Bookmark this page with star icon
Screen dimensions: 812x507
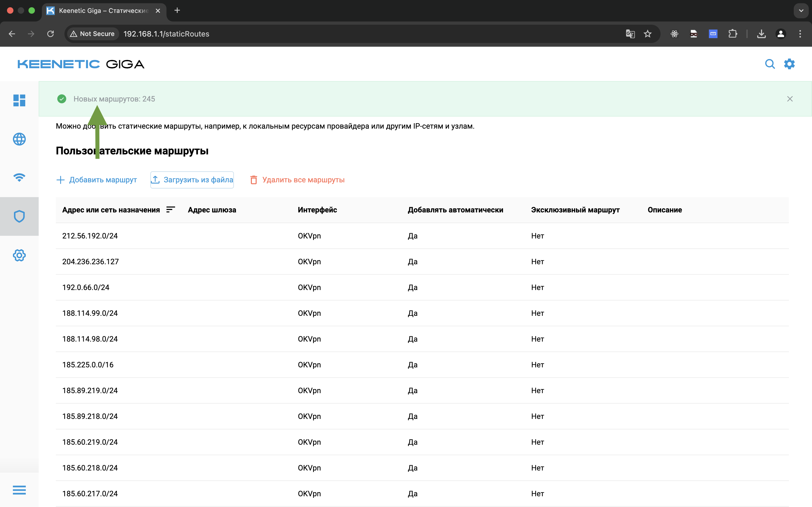click(x=647, y=34)
